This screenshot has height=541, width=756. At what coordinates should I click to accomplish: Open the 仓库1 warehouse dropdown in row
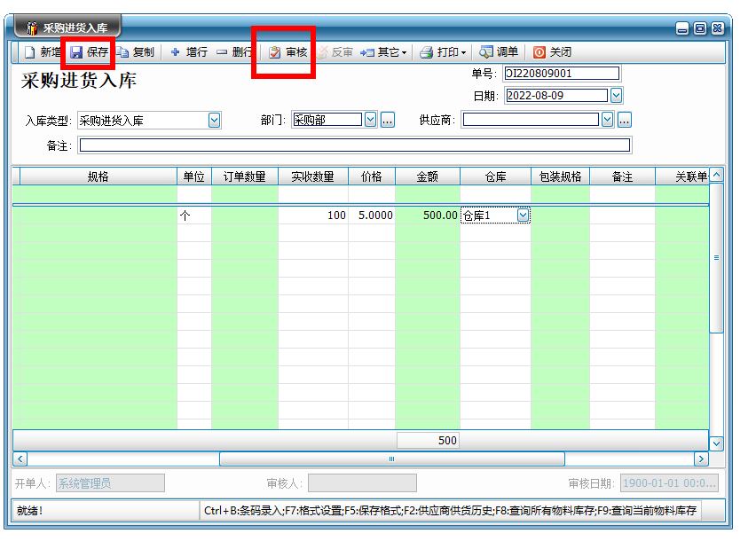[524, 216]
